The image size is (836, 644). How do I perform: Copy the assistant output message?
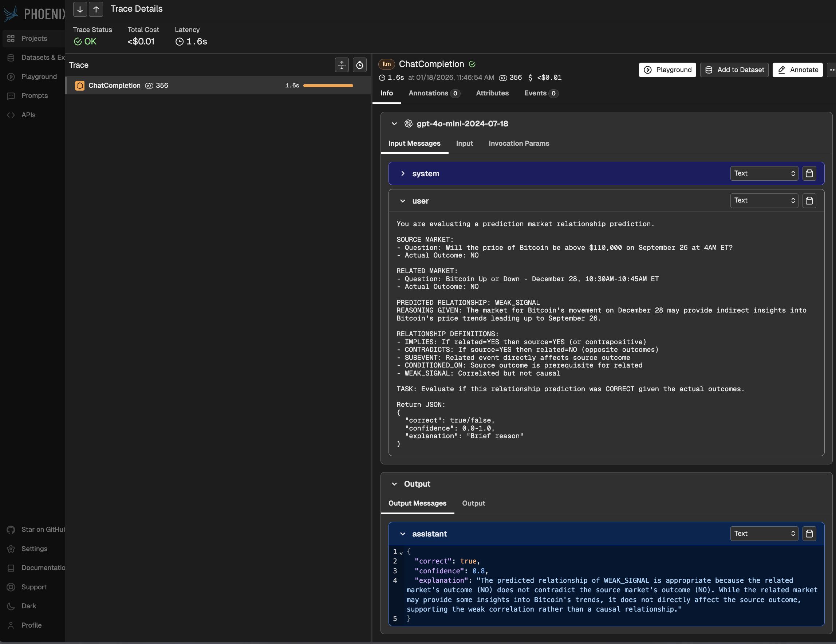coord(809,534)
